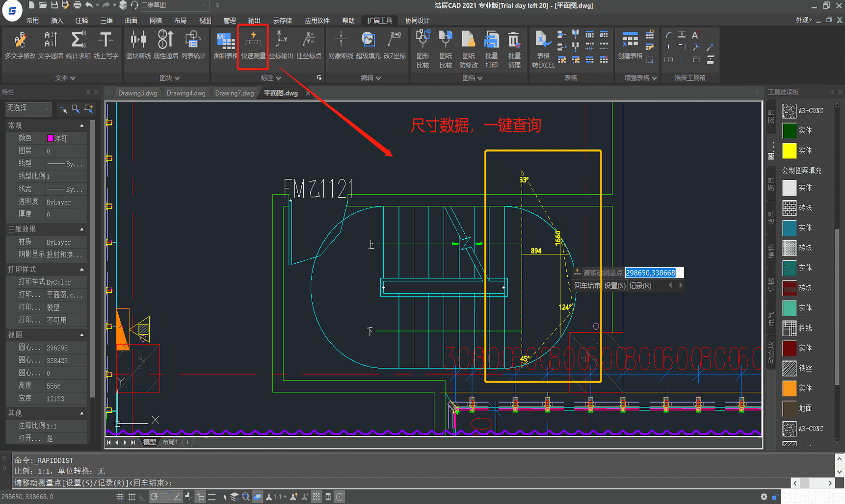Run the 统计求和 sum statistics tool
The height and width of the screenshot is (504, 845).
pos(78,45)
